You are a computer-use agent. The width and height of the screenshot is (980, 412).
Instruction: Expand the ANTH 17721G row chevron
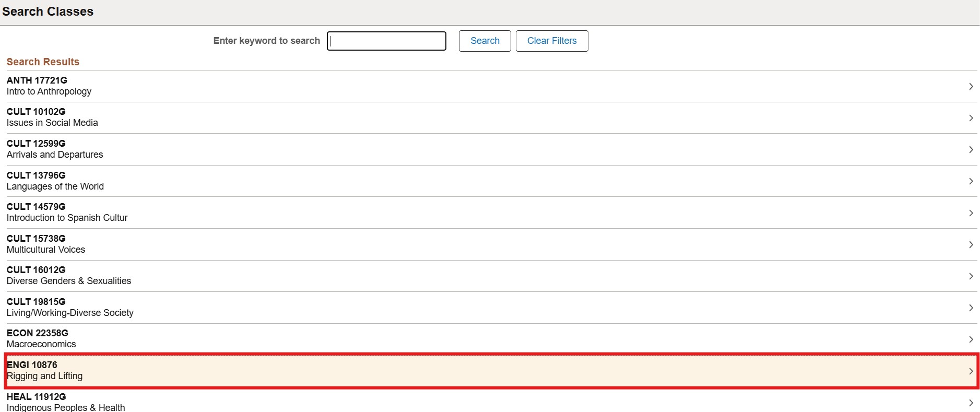point(971,86)
